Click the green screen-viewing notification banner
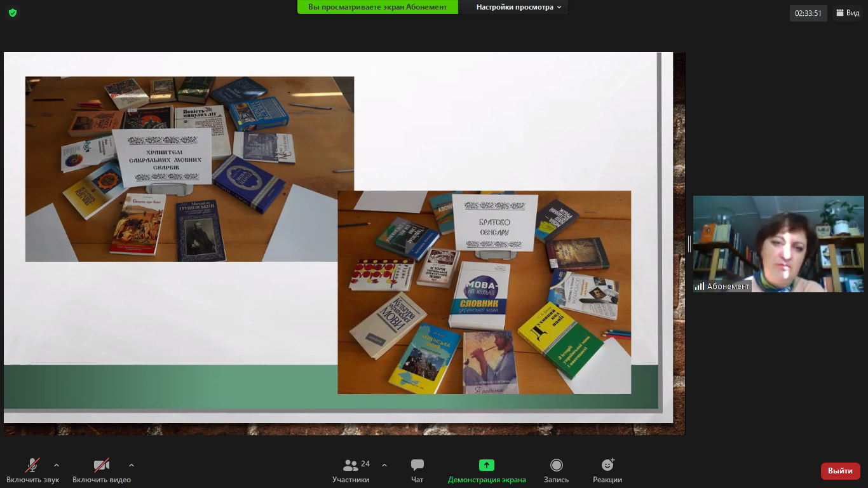 tap(377, 7)
